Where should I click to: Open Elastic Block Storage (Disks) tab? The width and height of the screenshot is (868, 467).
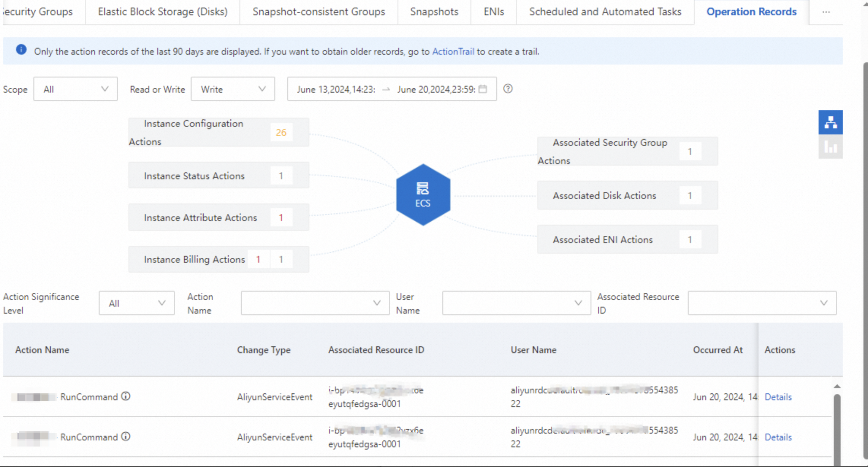(x=163, y=12)
